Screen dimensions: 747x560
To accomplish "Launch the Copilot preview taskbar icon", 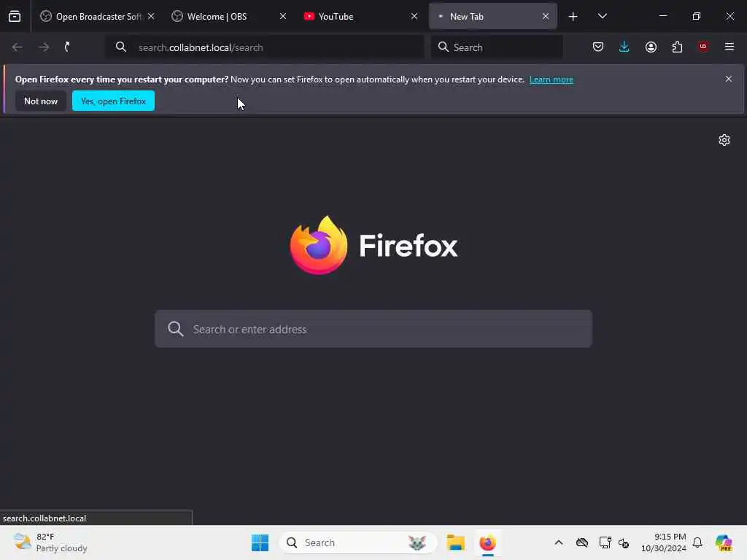I will (x=724, y=542).
